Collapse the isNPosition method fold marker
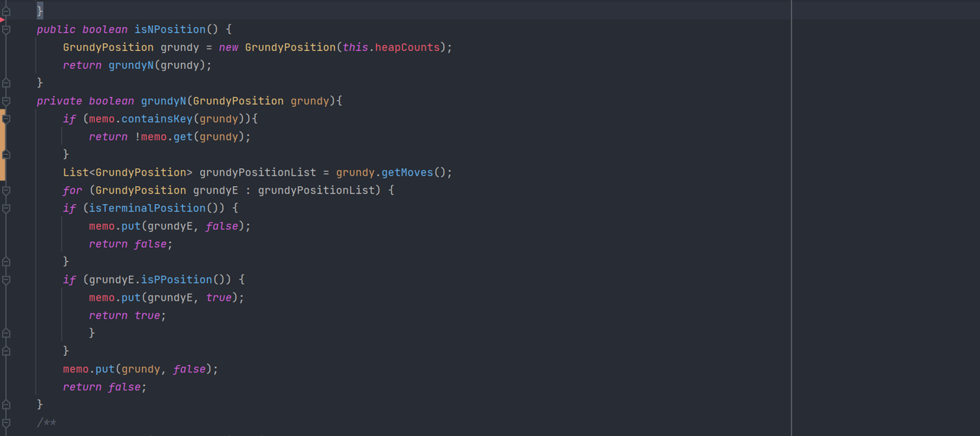This screenshot has width=980, height=436. coord(6,30)
